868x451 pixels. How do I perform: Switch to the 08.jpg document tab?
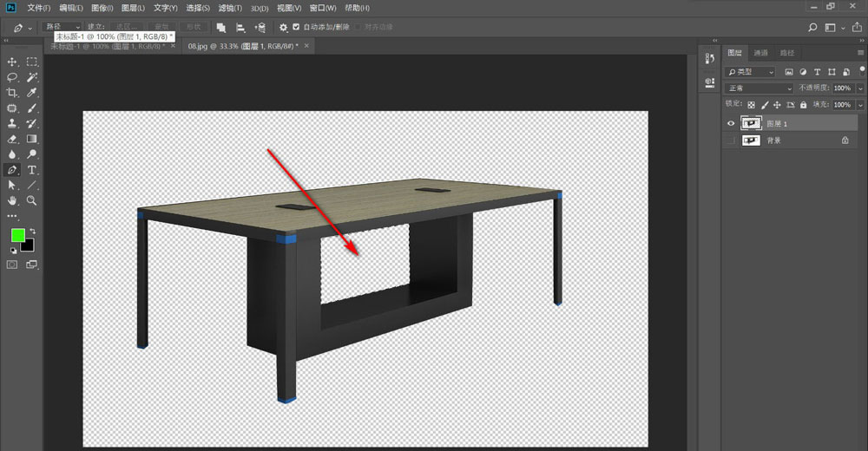tap(243, 46)
